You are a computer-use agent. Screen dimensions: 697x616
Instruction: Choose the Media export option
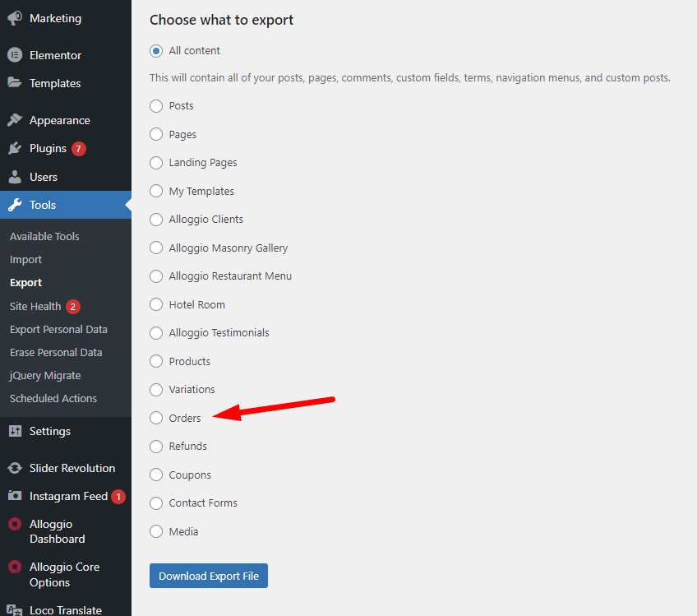156,531
